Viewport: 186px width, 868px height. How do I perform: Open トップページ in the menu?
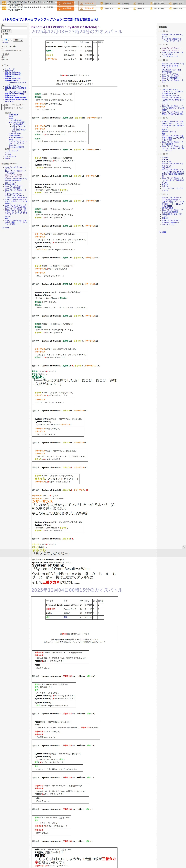click(10, 69)
